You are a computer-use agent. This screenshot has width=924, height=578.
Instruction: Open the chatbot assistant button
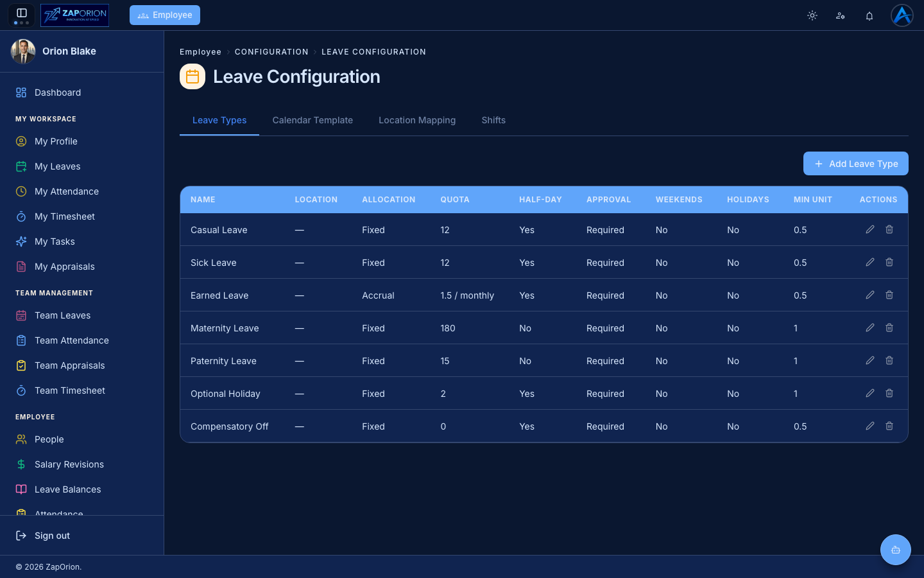point(896,550)
